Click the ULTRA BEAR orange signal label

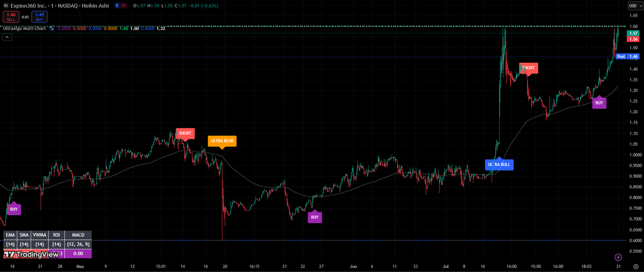(x=222, y=141)
